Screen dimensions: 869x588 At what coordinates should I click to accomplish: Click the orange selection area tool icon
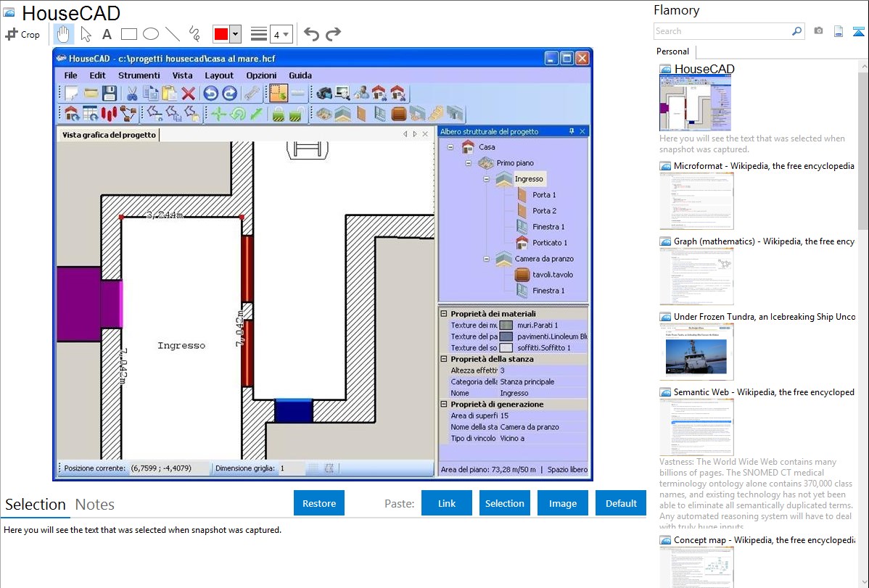pos(279,93)
